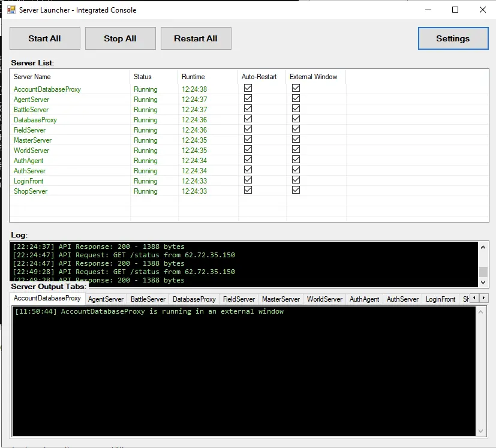Click the Stop All button
This screenshot has height=448, width=496.
(120, 38)
